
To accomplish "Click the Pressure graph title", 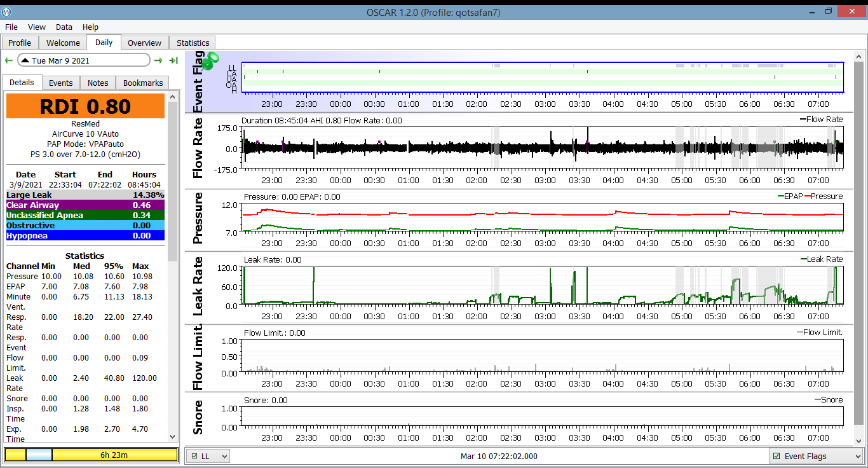I will 198,218.
